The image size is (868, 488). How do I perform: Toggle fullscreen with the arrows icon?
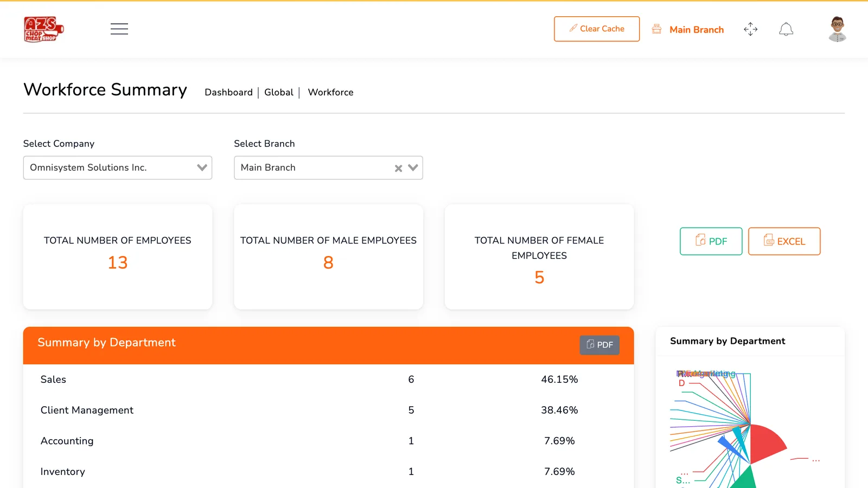(751, 29)
